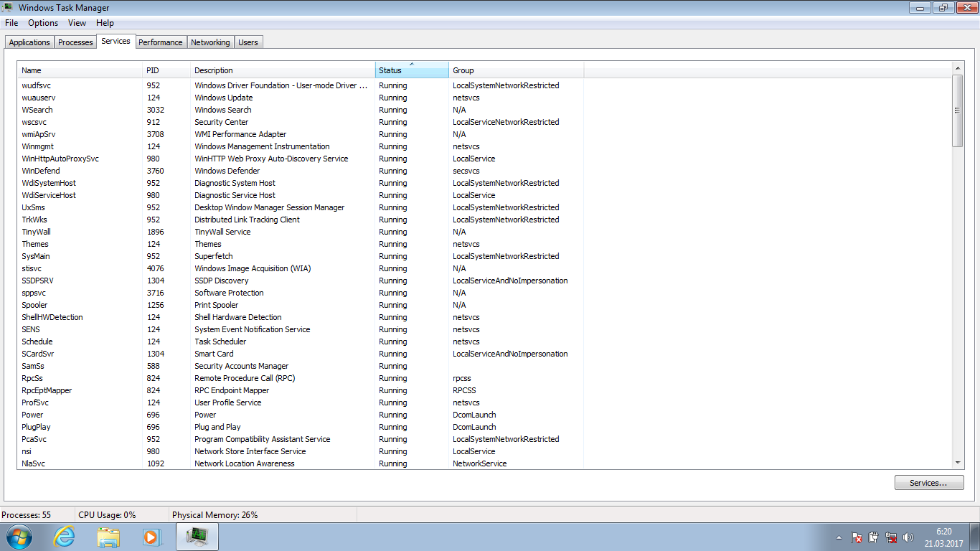Select the wuauserv service name
This screenshot has height=551, width=980.
point(39,98)
